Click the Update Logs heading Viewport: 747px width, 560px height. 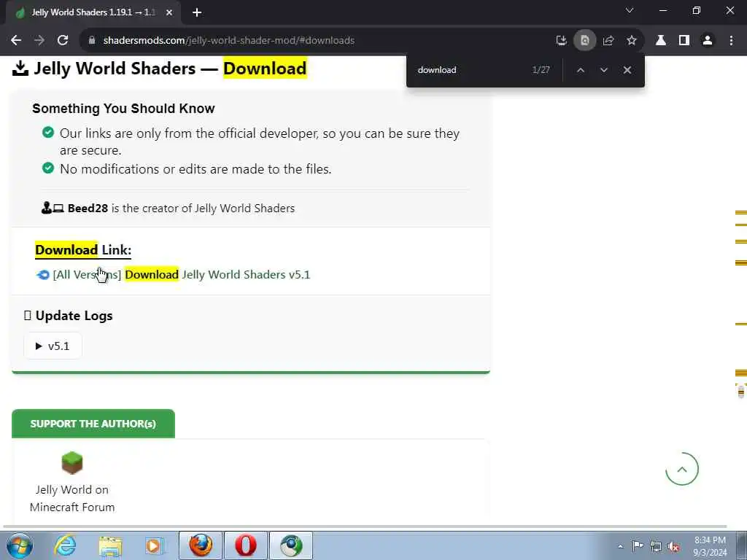(74, 316)
